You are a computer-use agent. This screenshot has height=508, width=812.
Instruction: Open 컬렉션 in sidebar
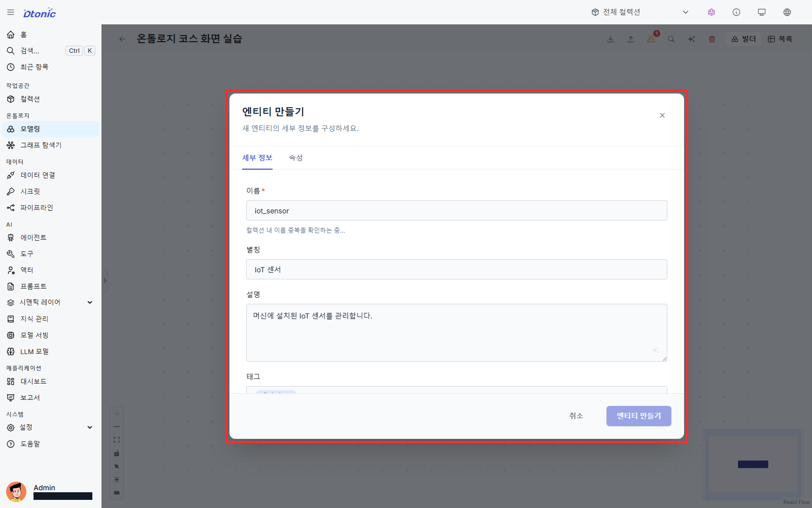tap(51, 99)
